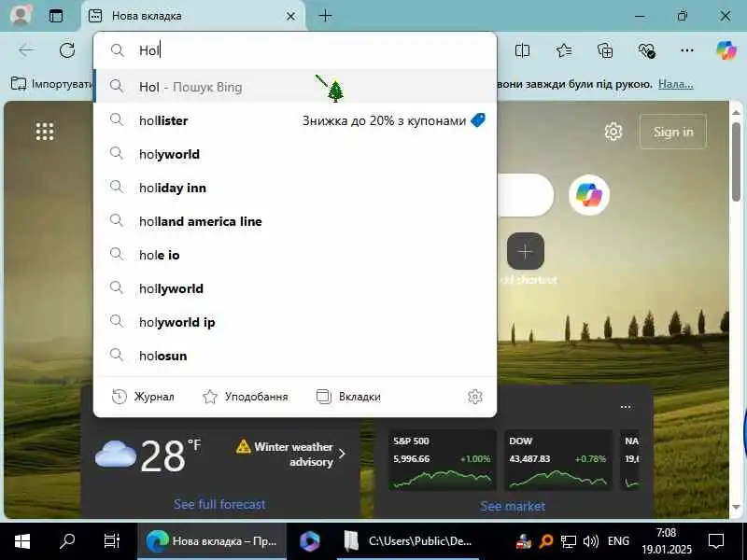Click into the address bar with Hol

tap(295, 50)
